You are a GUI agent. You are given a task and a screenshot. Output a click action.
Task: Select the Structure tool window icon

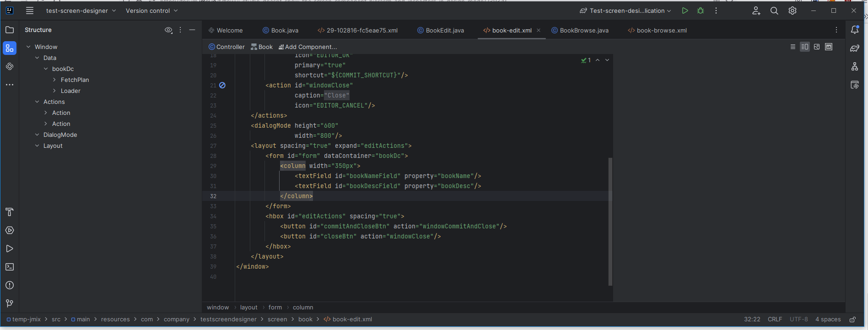(10, 48)
